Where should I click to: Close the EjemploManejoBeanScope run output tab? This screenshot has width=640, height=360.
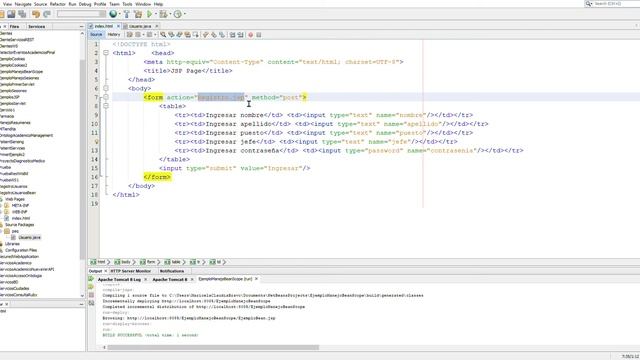pos(256,279)
